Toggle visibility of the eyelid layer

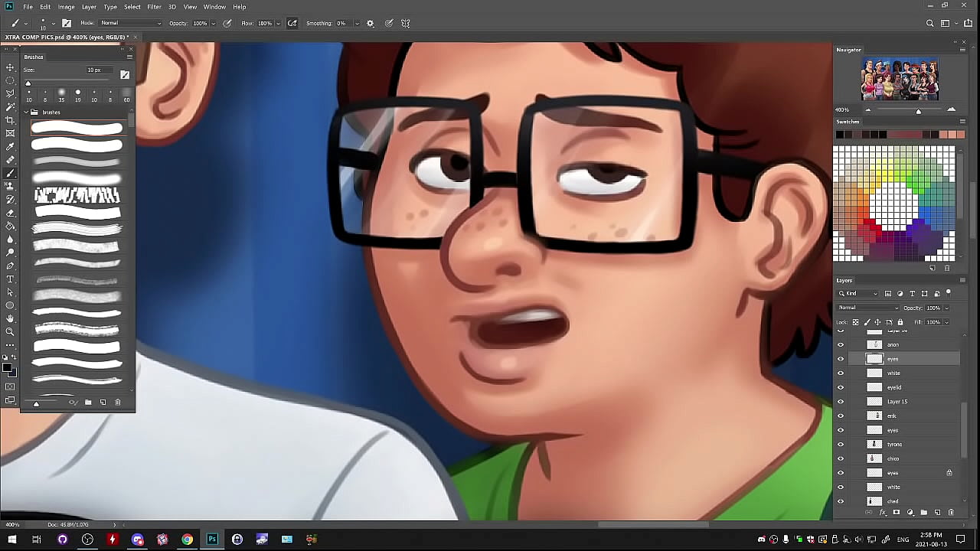841,387
